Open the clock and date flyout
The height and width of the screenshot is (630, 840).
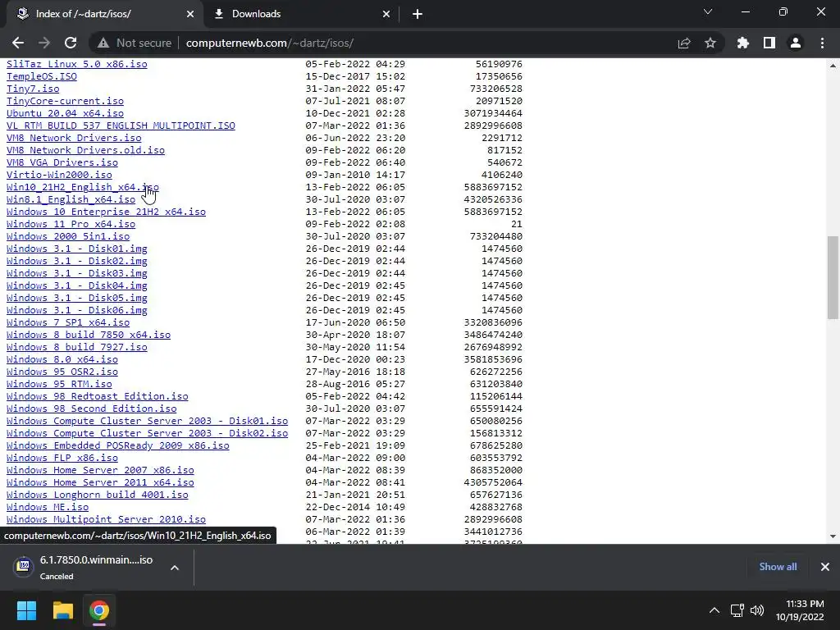coord(800,610)
